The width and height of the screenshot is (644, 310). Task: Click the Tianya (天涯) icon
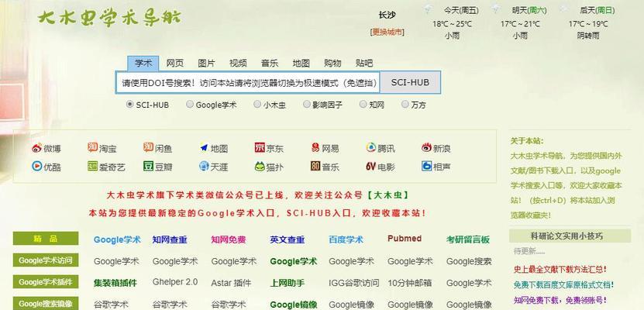(x=204, y=167)
